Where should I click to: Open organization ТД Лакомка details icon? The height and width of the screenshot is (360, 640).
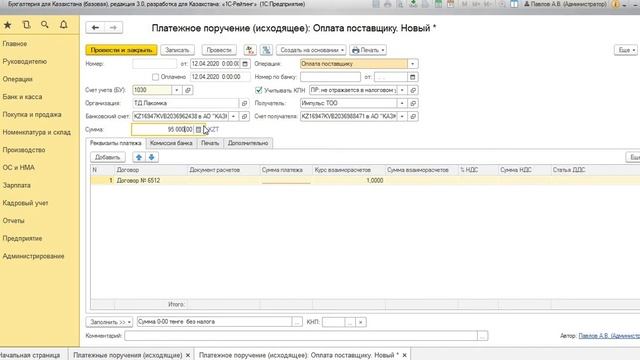244,103
